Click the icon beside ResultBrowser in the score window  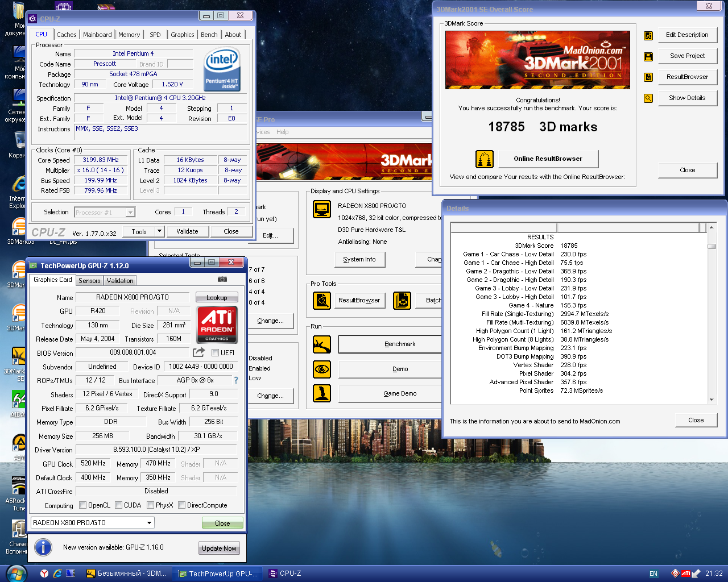[648, 77]
